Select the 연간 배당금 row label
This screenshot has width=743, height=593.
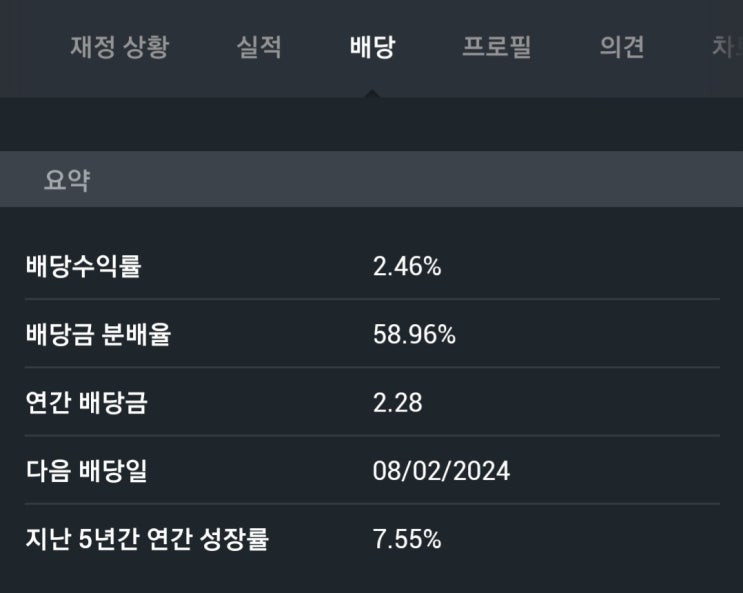(x=87, y=402)
